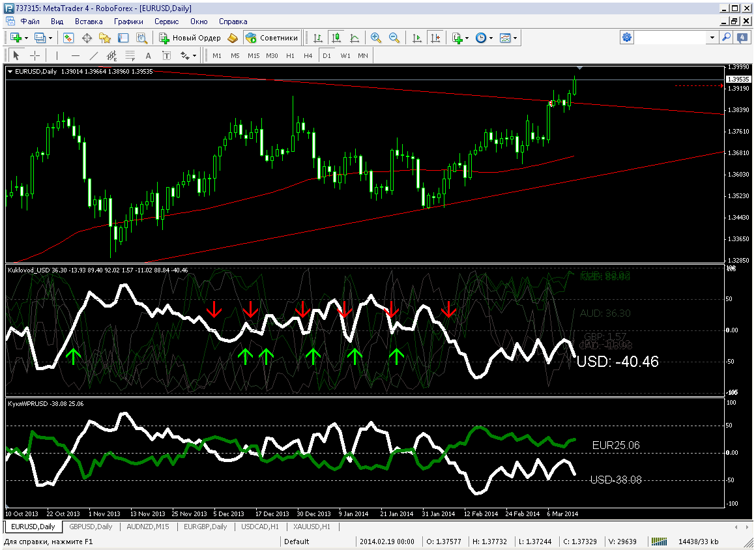Select the W1 timeframe
This screenshot has height=550, width=756.
[345, 55]
